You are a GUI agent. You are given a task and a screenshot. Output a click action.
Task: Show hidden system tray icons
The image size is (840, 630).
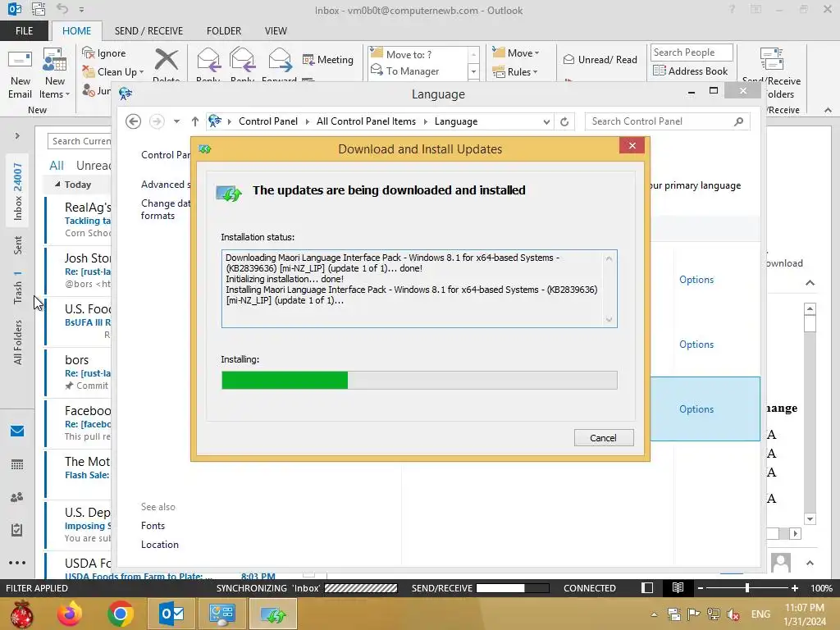click(x=654, y=614)
